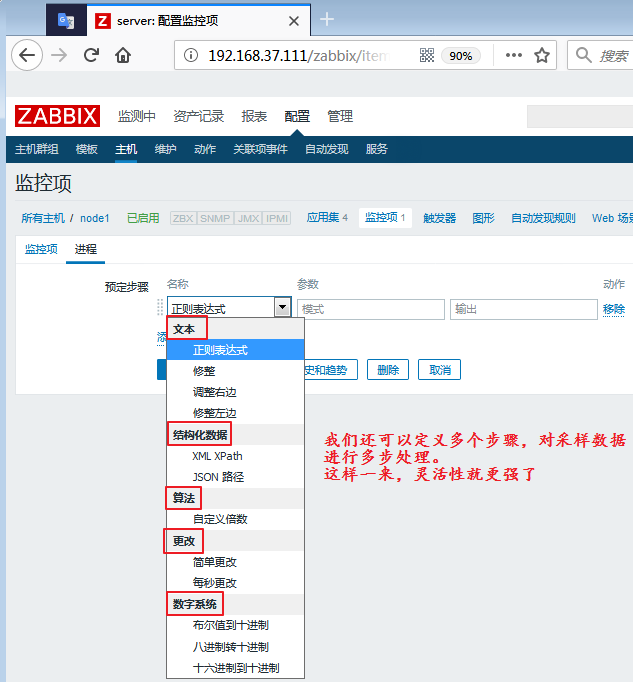Adjust the 90% zoom level indicator

click(460, 56)
